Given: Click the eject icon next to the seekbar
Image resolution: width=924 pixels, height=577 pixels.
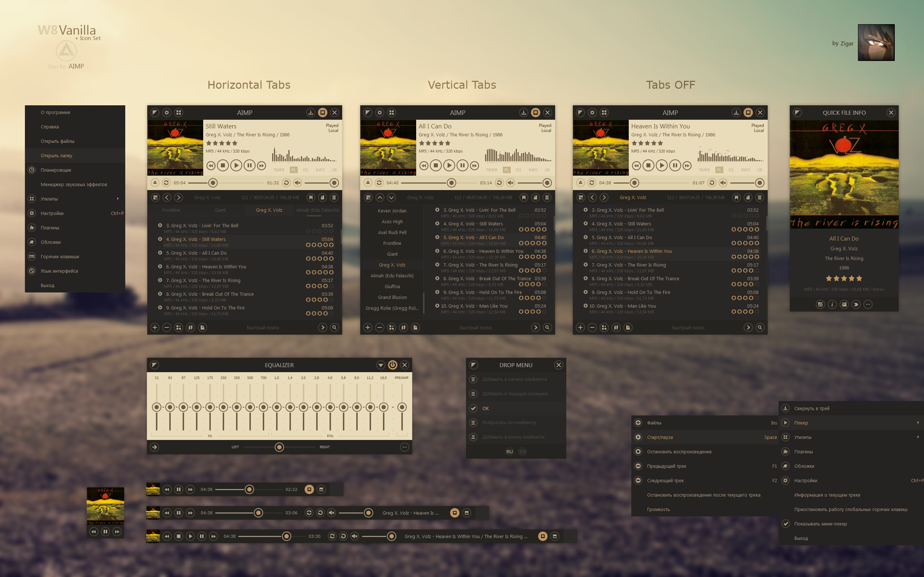Looking at the screenshot, I should pos(155,183).
